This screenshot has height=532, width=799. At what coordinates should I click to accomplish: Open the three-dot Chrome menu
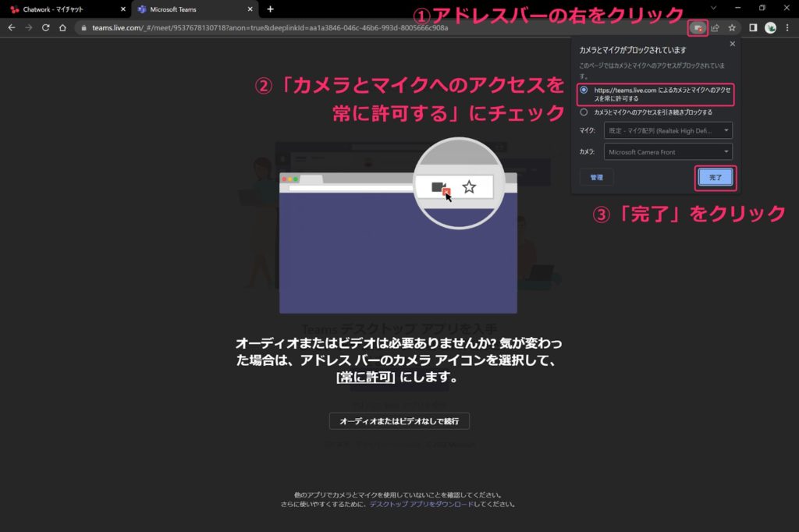[x=788, y=26]
